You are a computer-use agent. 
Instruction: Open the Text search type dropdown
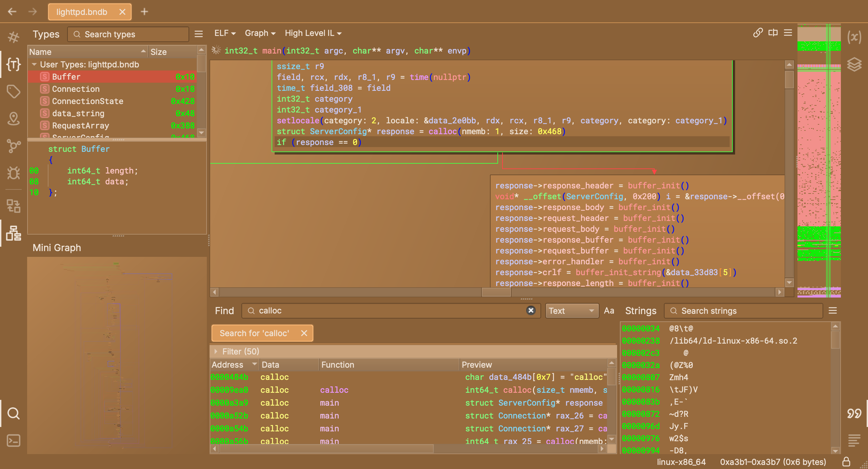(x=572, y=311)
